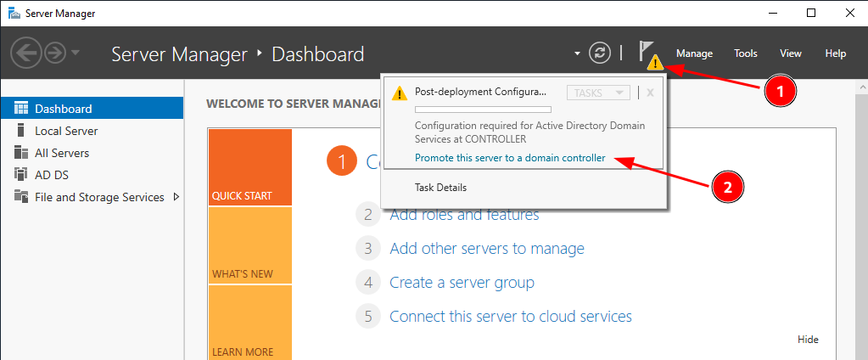
Task: Click the Post-deployment progress bar
Action: point(483,110)
